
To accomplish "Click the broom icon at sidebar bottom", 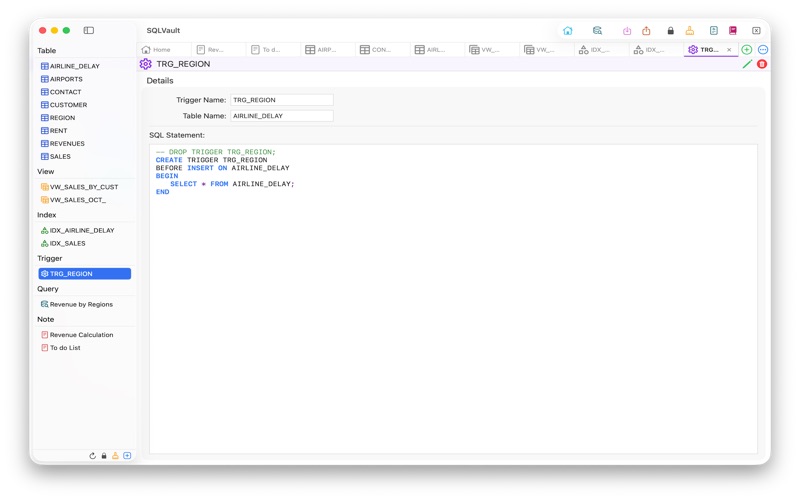I will click(115, 456).
